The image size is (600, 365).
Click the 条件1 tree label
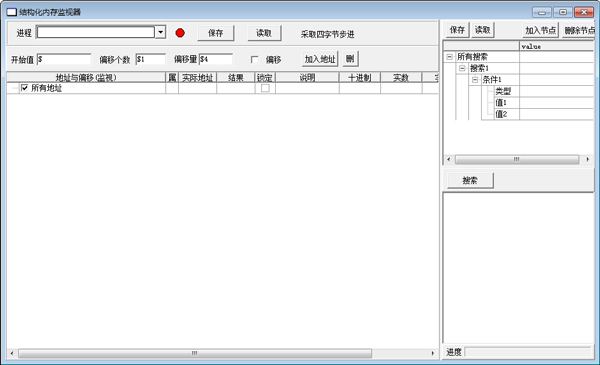[x=492, y=80]
